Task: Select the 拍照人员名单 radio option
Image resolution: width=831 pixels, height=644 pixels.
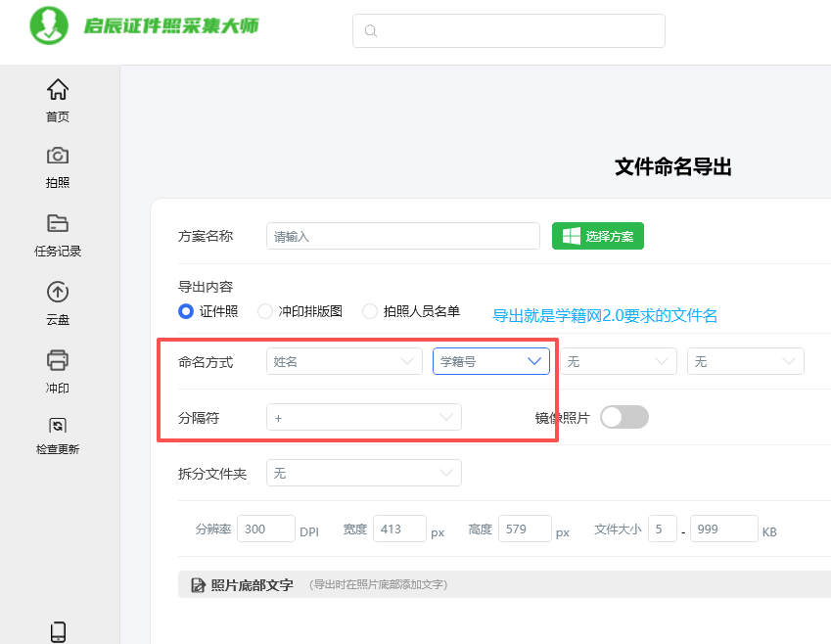Action: [370, 311]
